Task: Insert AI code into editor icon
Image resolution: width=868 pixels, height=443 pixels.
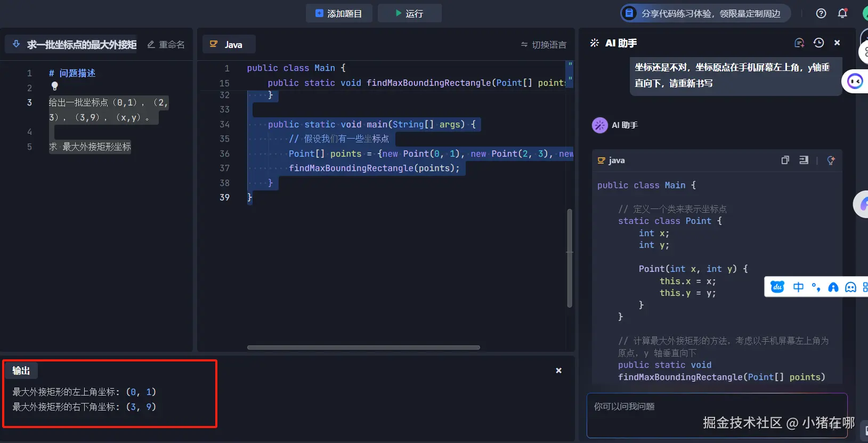Action: pos(804,160)
